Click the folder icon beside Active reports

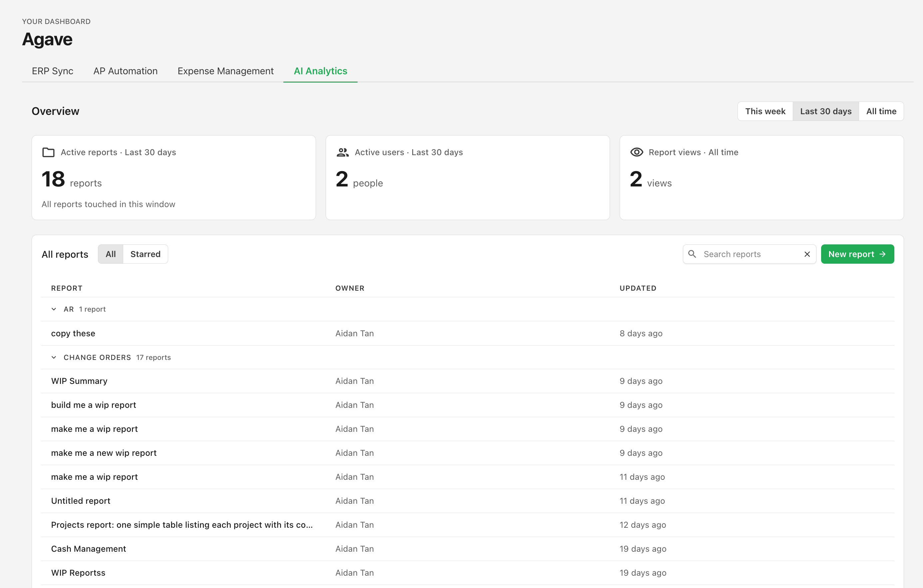tap(48, 152)
